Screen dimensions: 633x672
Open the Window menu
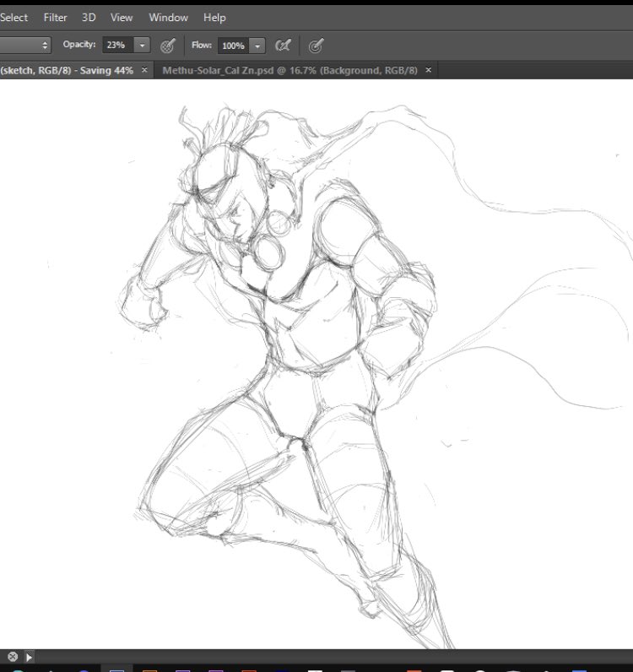tap(168, 18)
